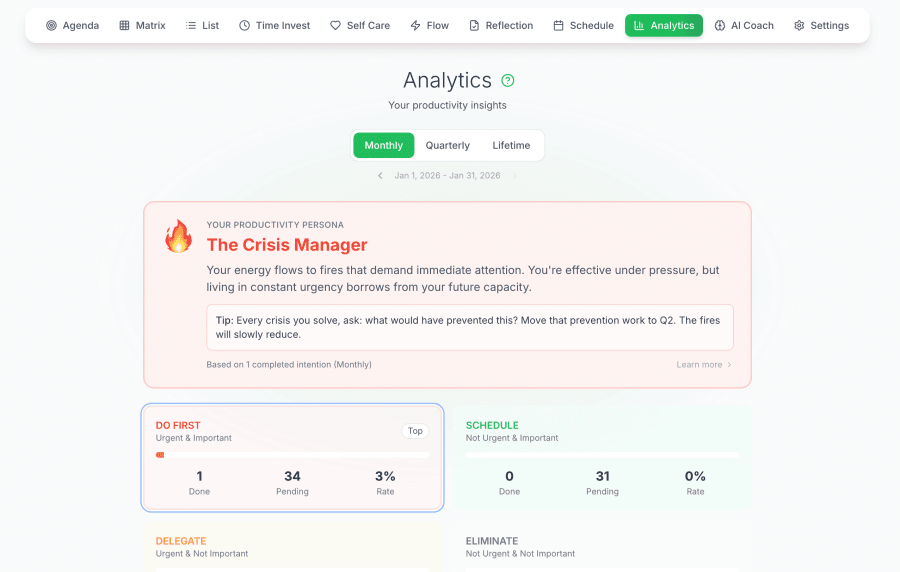Open the Self Care tab

pos(360,25)
